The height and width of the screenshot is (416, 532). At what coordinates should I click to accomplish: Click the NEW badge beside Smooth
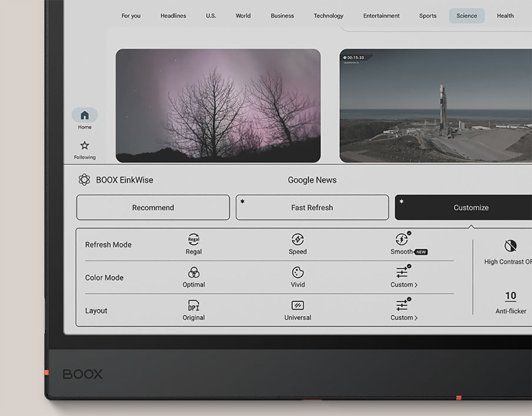(x=421, y=252)
